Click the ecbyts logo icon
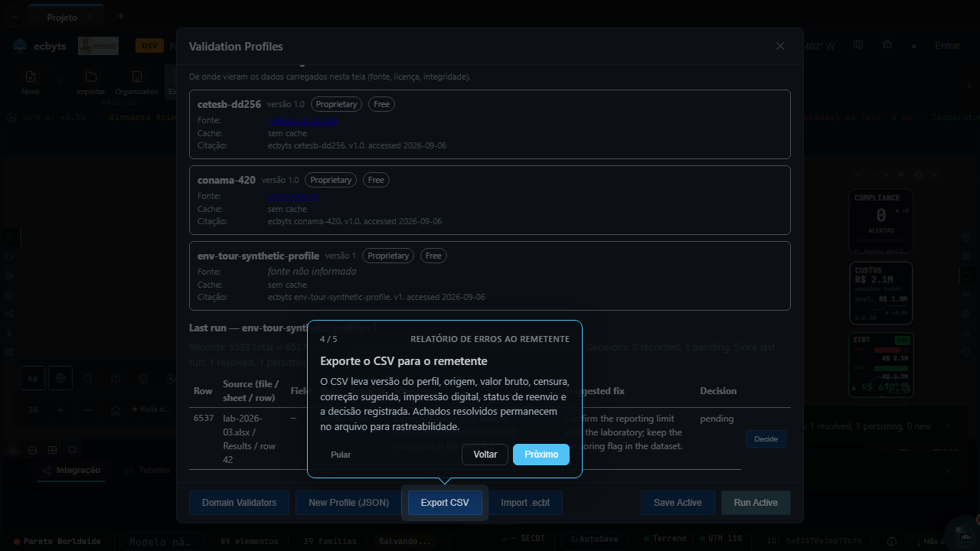 (x=20, y=46)
